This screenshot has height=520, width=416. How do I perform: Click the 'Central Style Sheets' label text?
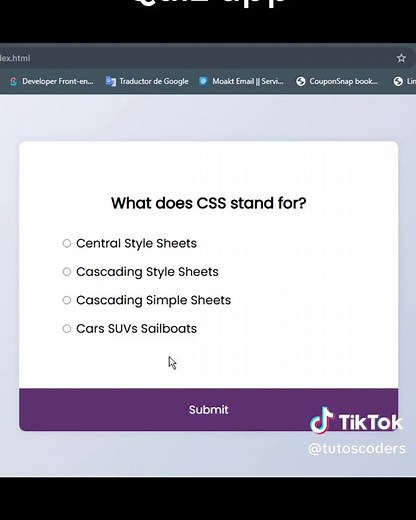click(x=136, y=243)
